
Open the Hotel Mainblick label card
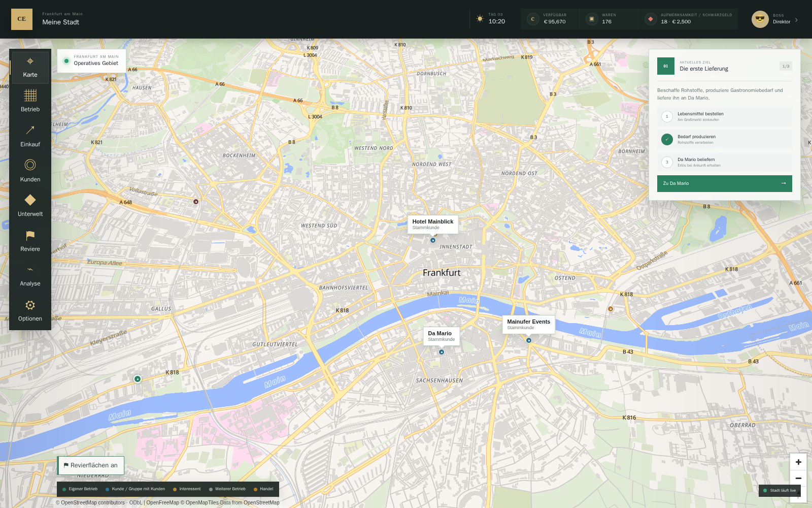[x=433, y=224]
